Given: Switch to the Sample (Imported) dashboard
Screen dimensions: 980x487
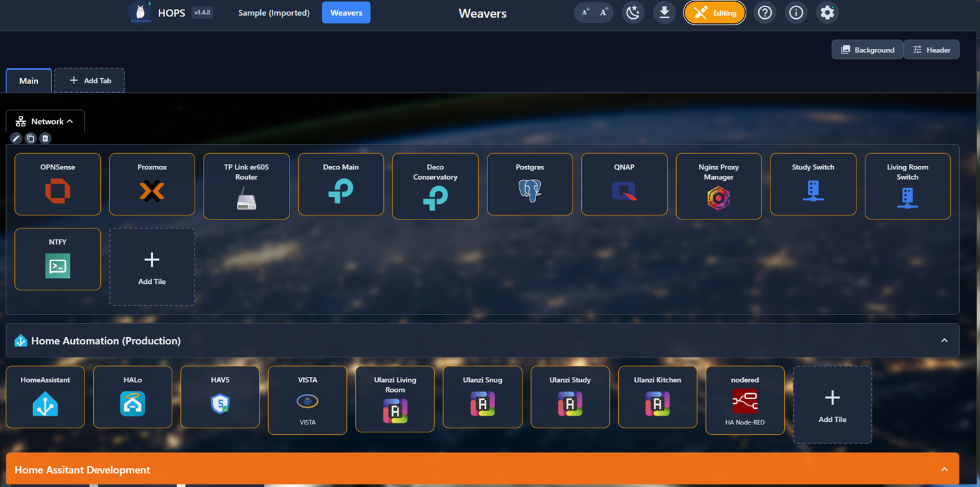Looking at the screenshot, I should (x=274, y=12).
